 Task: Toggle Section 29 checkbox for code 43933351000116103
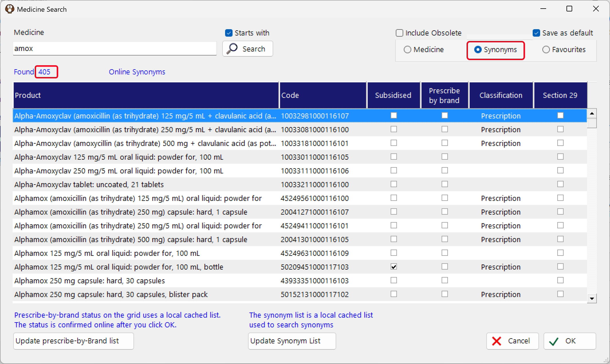[x=560, y=280]
